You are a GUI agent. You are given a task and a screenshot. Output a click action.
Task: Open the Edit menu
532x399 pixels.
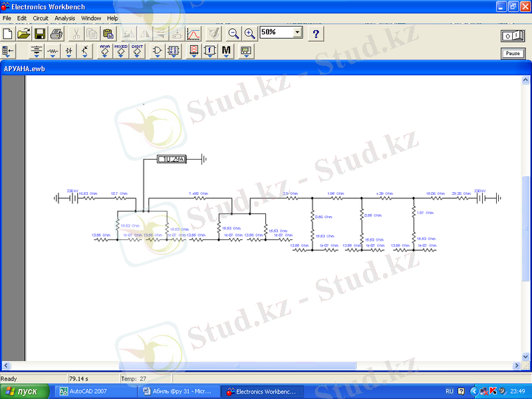click(x=22, y=19)
